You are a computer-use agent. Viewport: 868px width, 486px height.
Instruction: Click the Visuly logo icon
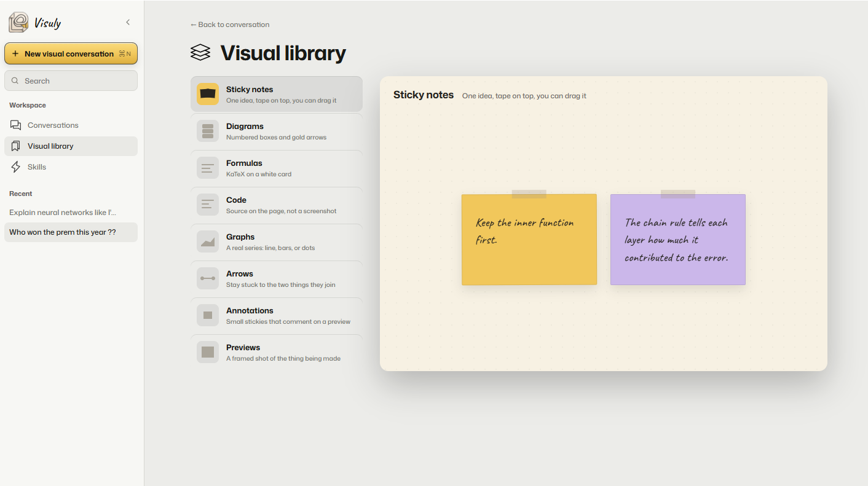pos(18,23)
